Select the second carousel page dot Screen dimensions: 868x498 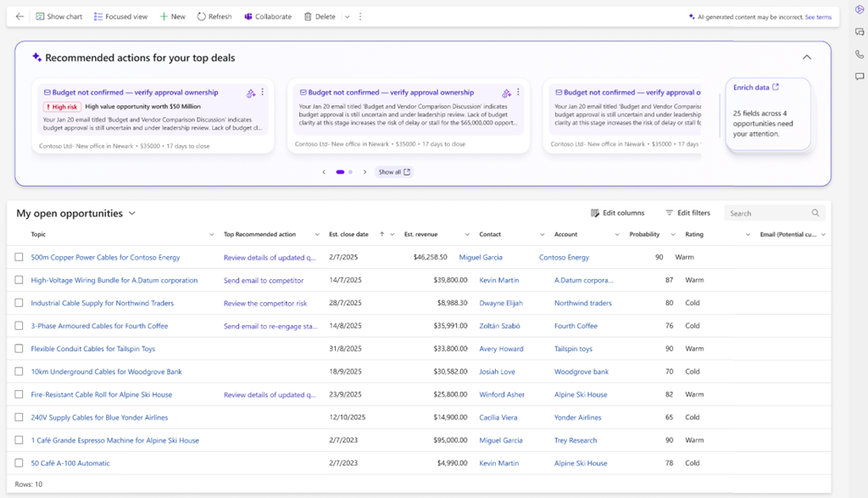tap(350, 172)
